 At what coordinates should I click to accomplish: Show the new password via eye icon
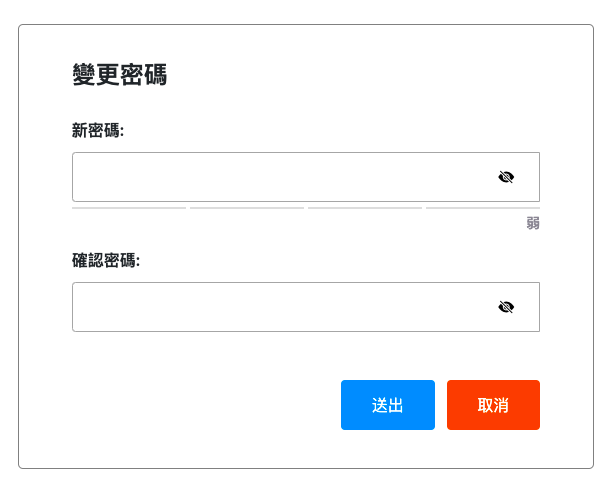[x=506, y=177]
